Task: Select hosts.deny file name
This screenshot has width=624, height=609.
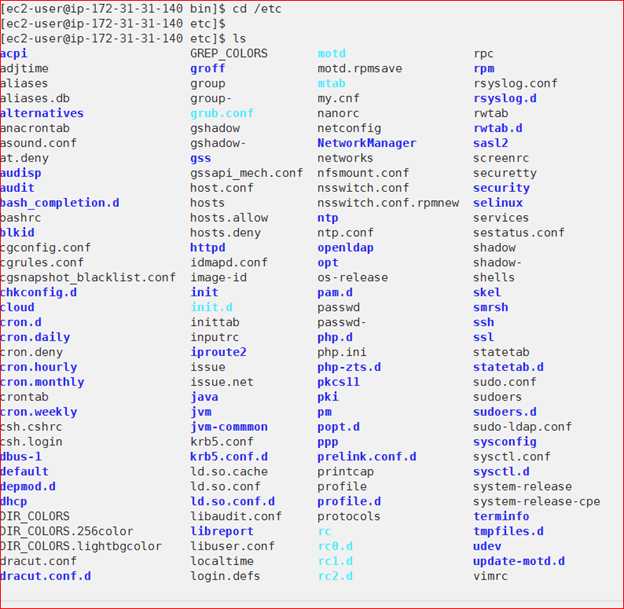Action: click(225, 232)
